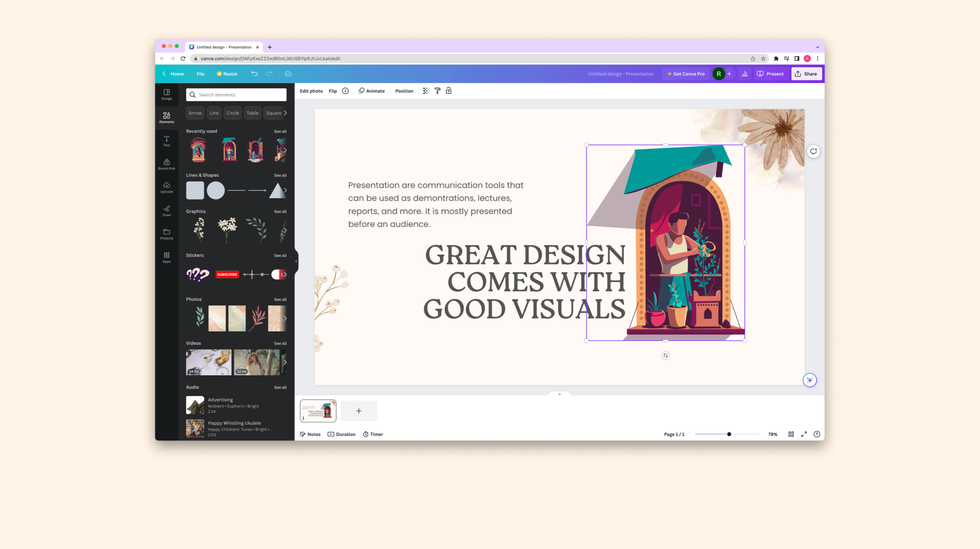
Task: Select the copy style paint roller icon
Action: [437, 91]
